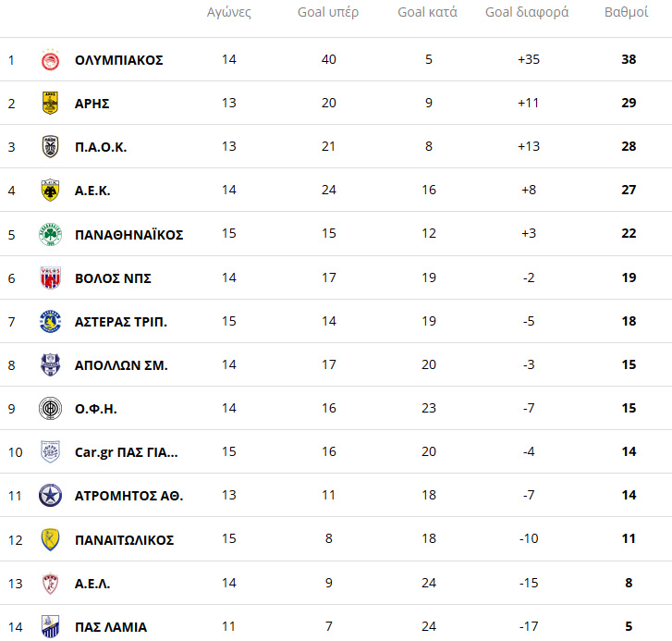
Task: Click the Apollon Smyrnis logo
Action: 50,364
